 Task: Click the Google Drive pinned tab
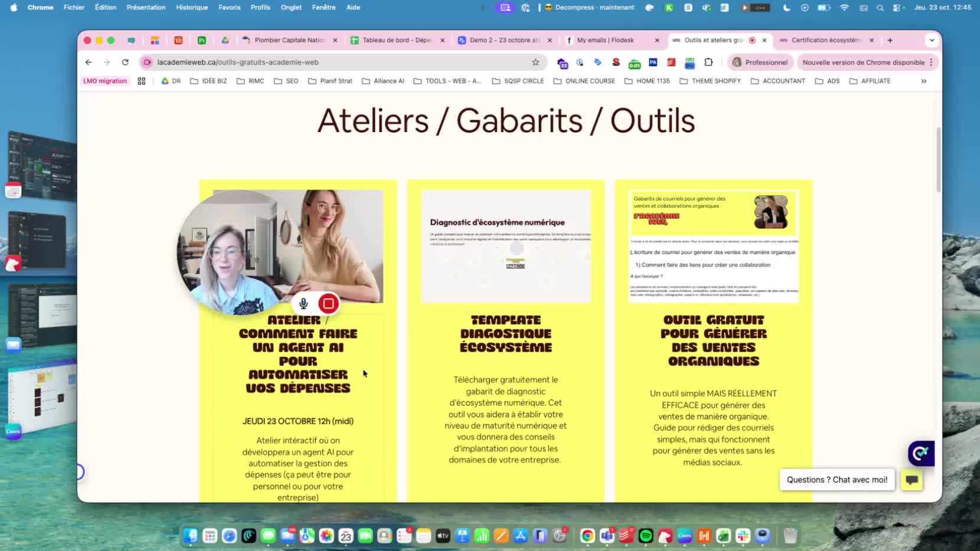(x=225, y=40)
